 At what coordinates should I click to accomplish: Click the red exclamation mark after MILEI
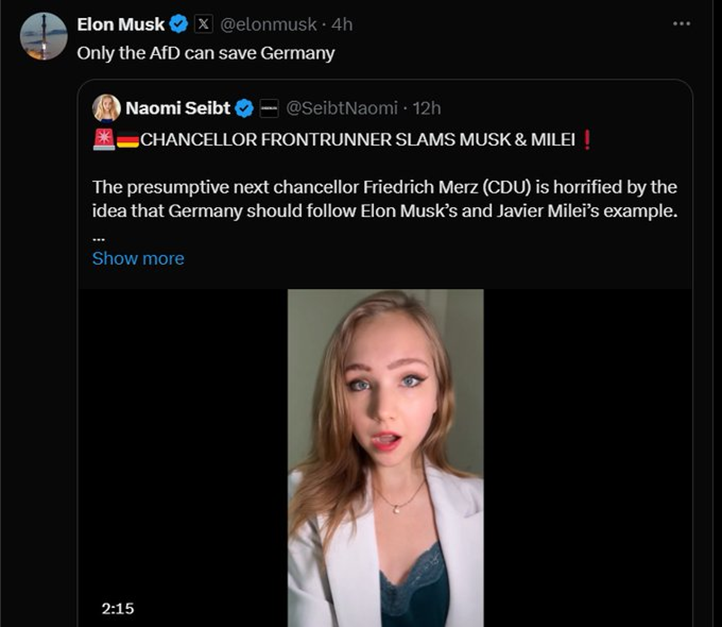point(587,140)
